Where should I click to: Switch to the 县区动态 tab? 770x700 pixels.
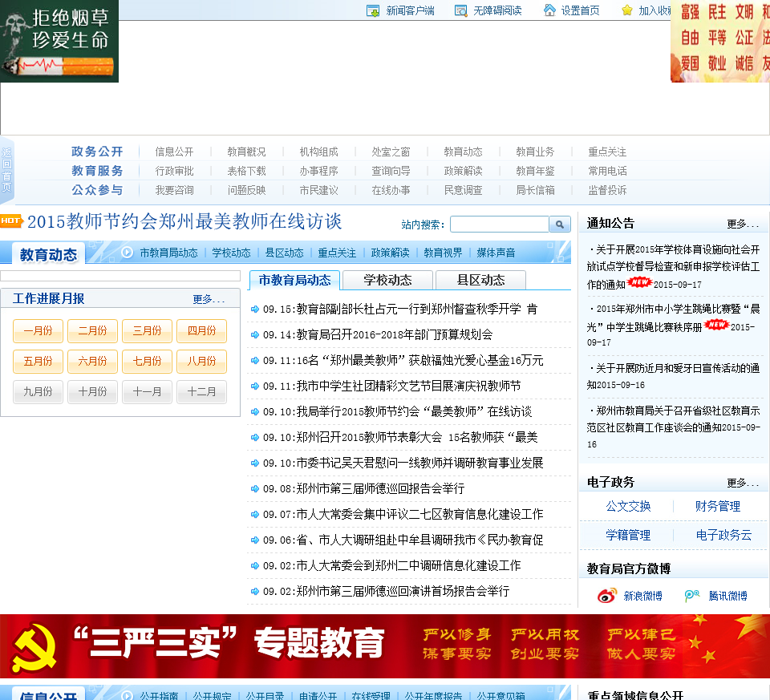[x=480, y=281]
